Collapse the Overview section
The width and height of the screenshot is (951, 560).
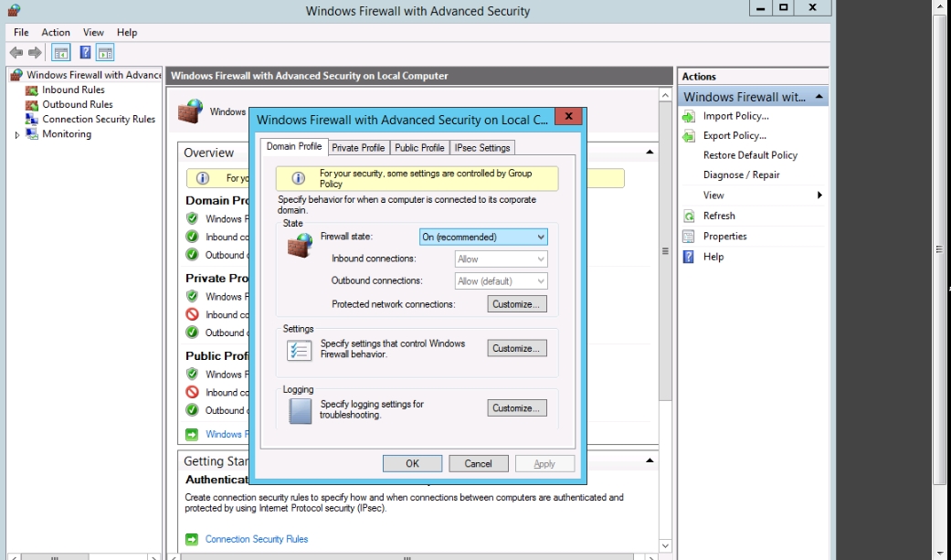[650, 152]
